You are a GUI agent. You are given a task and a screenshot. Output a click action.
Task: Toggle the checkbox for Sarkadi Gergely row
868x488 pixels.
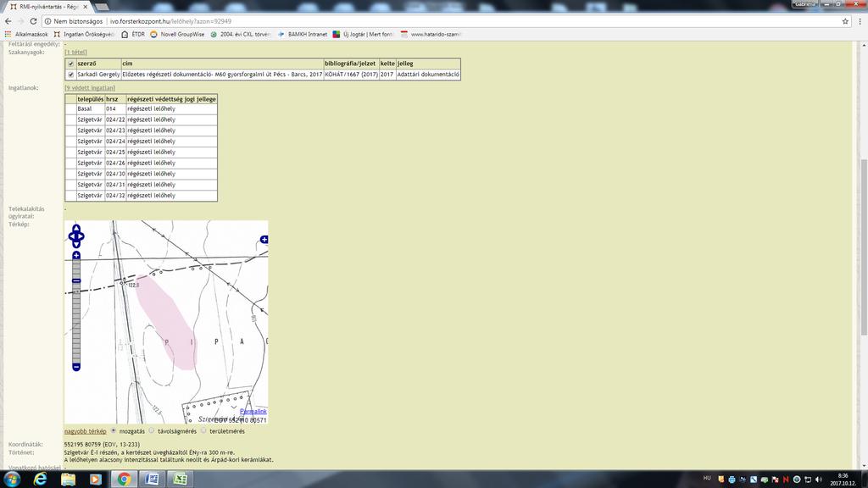71,75
